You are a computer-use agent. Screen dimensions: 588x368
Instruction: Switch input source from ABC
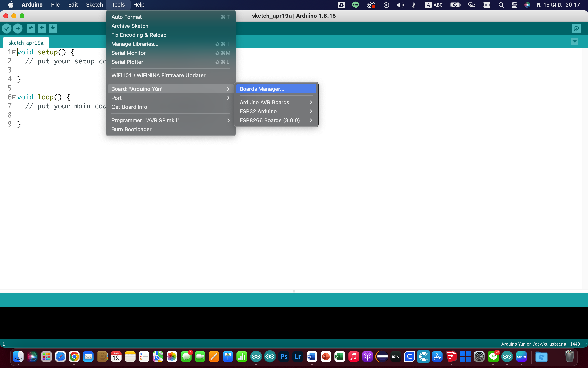tap(434, 5)
